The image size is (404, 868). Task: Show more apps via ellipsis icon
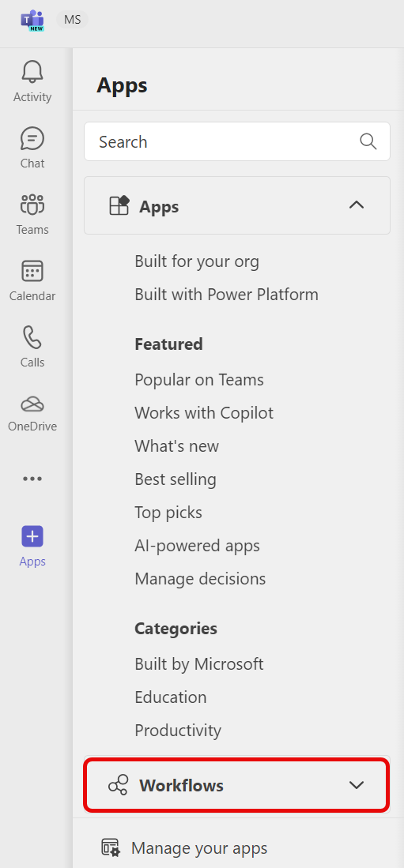(32, 479)
